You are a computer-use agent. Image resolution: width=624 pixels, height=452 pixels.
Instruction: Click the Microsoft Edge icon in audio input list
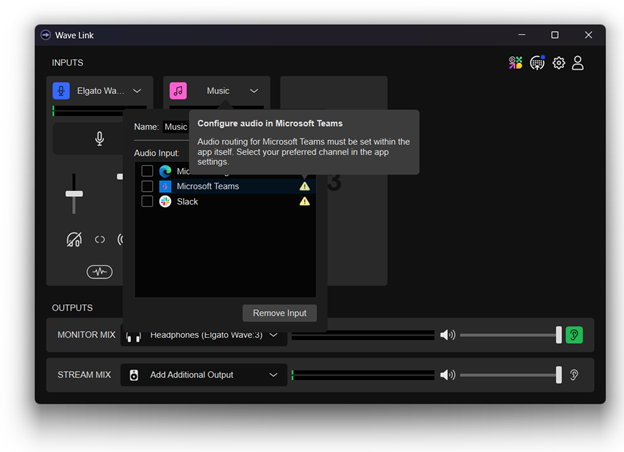[x=165, y=171]
